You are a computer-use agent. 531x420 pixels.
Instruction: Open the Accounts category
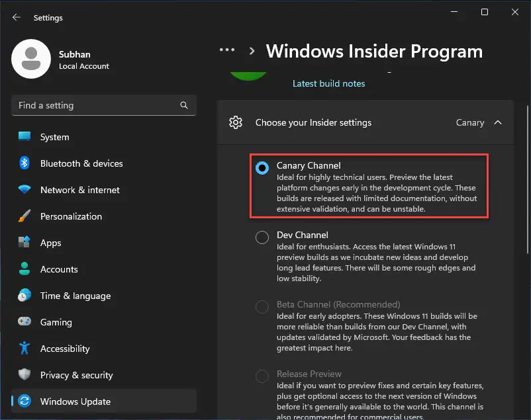point(104,269)
